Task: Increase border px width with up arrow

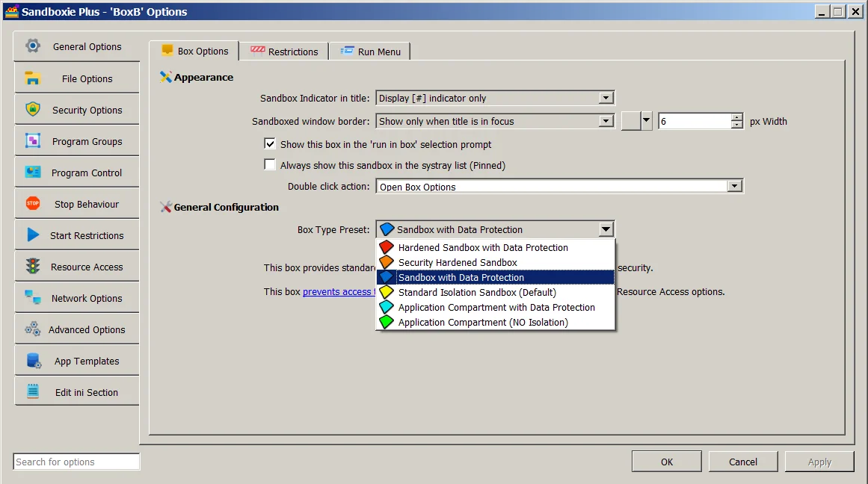Action: tap(737, 117)
